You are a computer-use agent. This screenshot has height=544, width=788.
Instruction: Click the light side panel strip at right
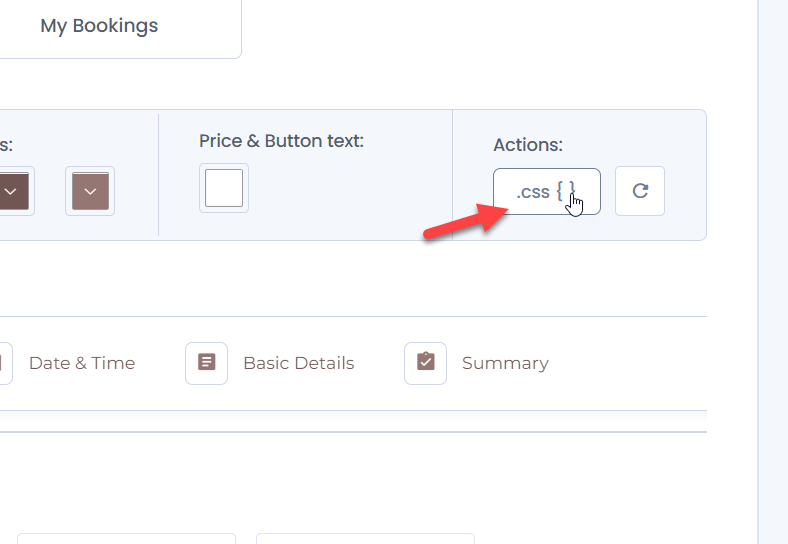click(x=773, y=272)
